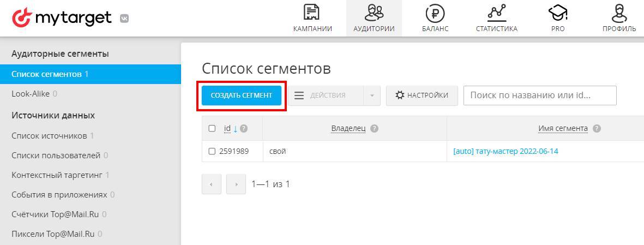The height and width of the screenshot is (245, 644).
Task: Open the Кампании section icon
Action: click(x=312, y=13)
